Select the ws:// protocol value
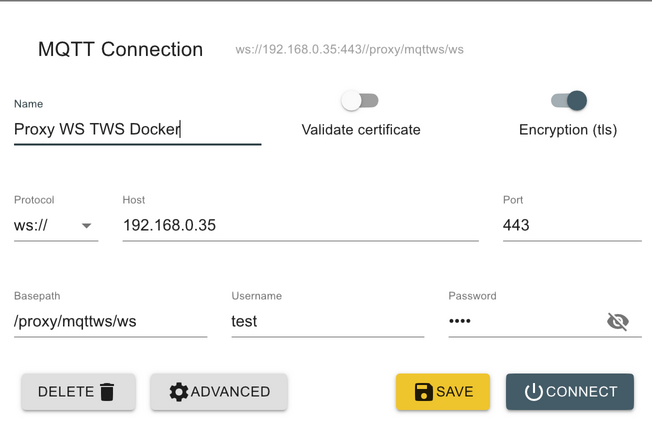 click(x=31, y=225)
